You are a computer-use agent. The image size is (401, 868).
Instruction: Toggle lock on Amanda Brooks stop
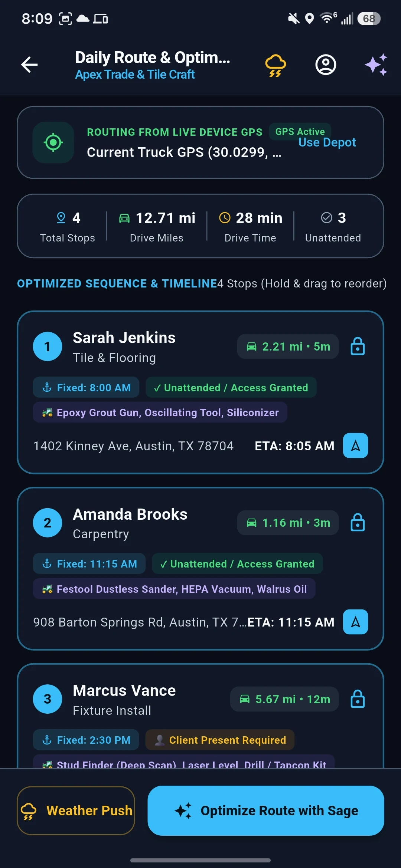point(358,523)
